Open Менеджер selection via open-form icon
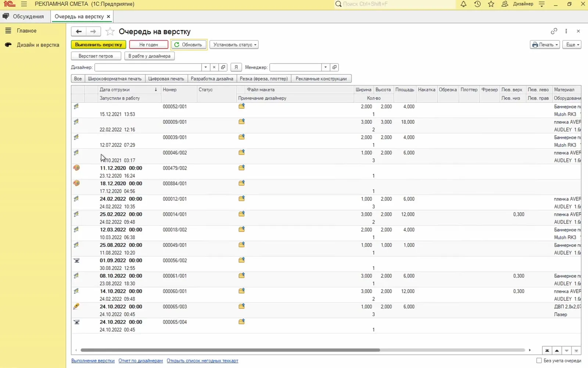Screen dimensions: 588x368 (x=334, y=67)
